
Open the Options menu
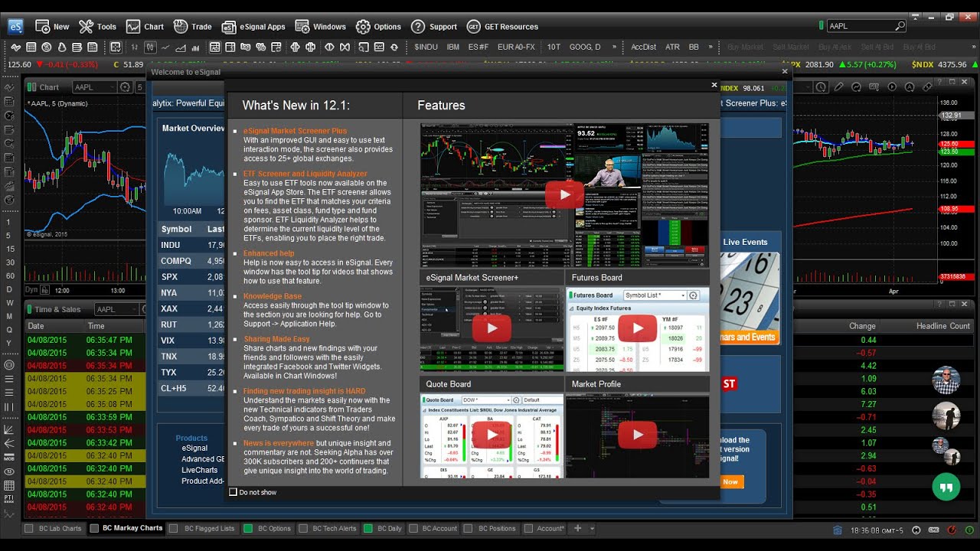pos(378,27)
